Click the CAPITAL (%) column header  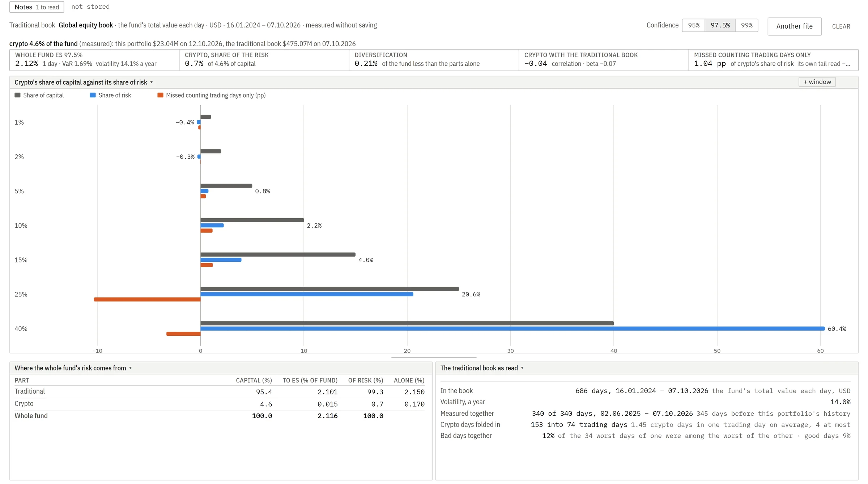point(254,380)
